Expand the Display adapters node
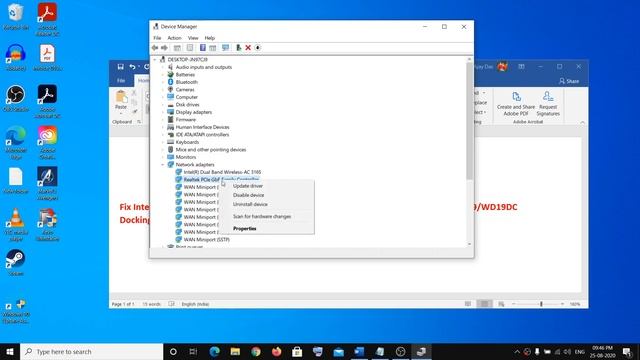 (163, 112)
